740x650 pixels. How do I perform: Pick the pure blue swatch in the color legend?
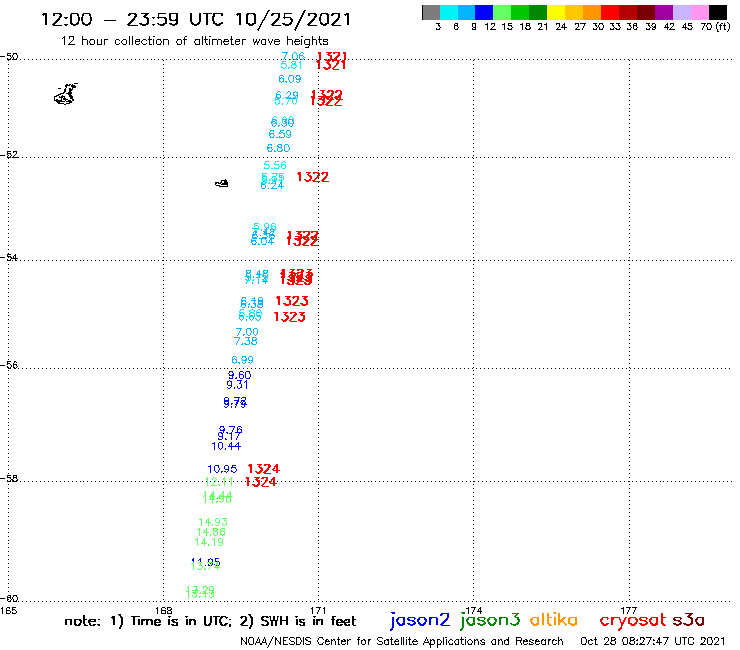484,12
